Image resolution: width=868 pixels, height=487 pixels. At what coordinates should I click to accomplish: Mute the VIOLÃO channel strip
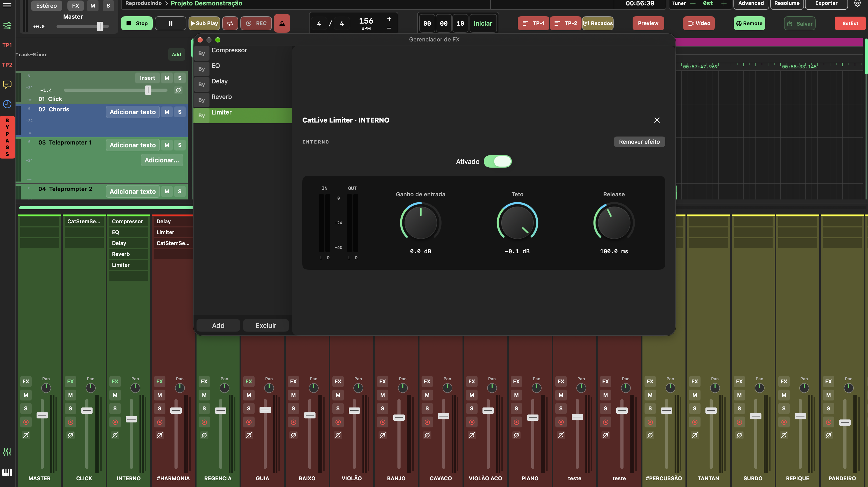(x=338, y=395)
